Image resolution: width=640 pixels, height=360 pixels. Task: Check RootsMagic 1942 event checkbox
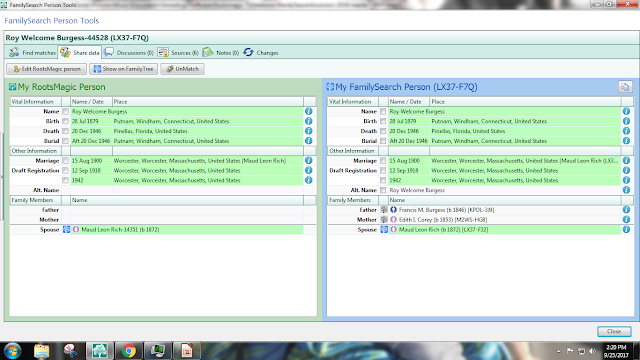pyautogui.click(x=65, y=180)
